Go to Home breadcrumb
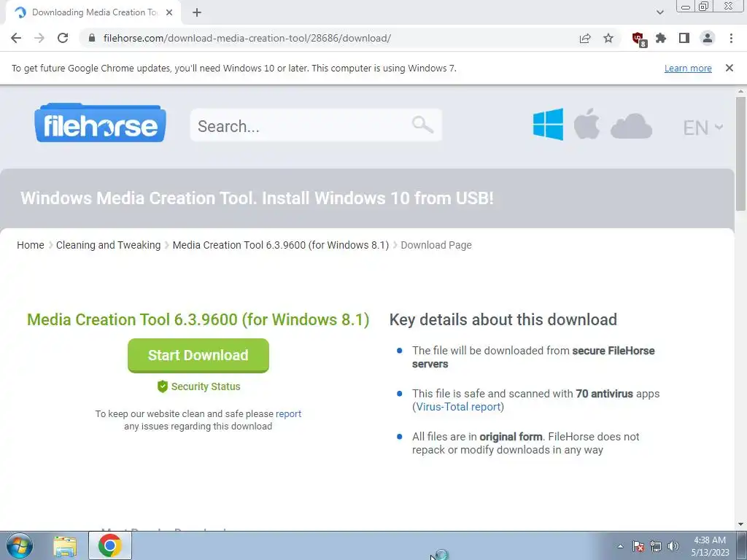Image resolution: width=747 pixels, height=560 pixels. click(x=31, y=245)
